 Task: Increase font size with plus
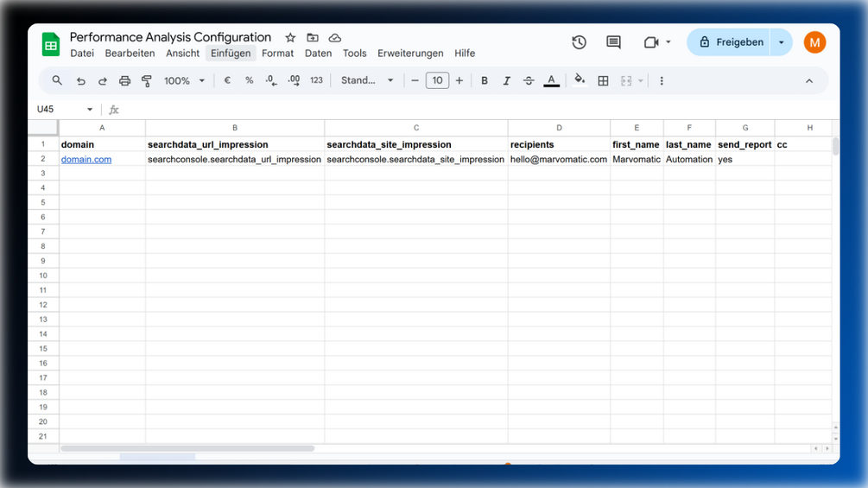[459, 81]
